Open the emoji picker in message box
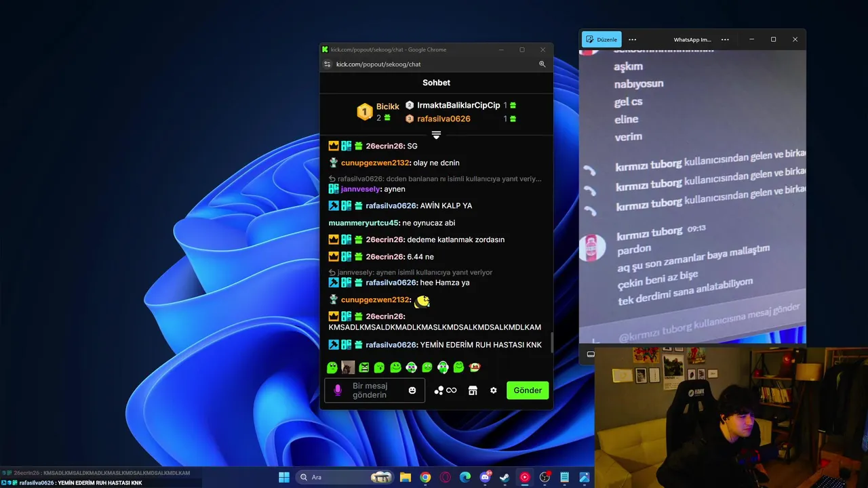The width and height of the screenshot is (868, 488). coord(412,390)
